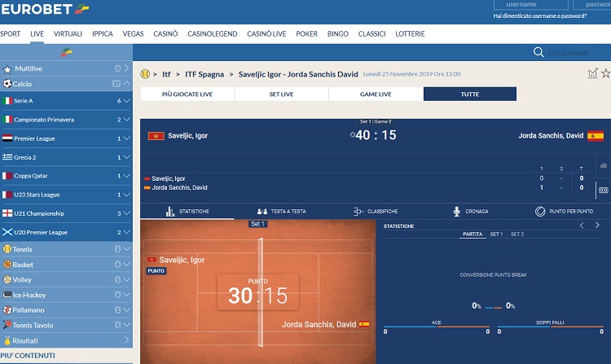Click the Tennis sport icon in sidebar
611x364 pixels.
[7, 249]
